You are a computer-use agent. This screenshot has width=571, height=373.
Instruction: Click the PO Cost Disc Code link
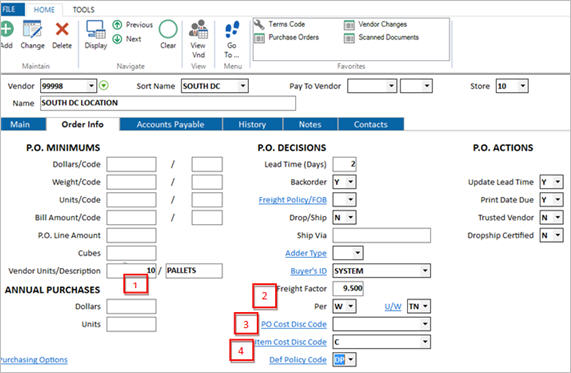(294, 324)
